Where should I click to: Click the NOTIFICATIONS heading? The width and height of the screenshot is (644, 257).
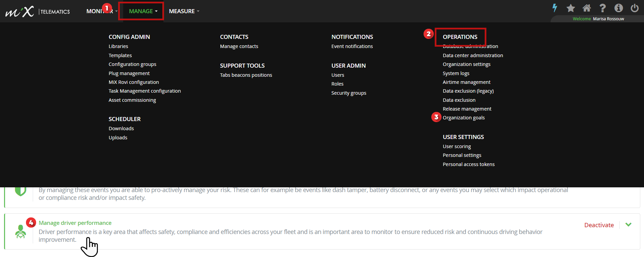point(352,37)
